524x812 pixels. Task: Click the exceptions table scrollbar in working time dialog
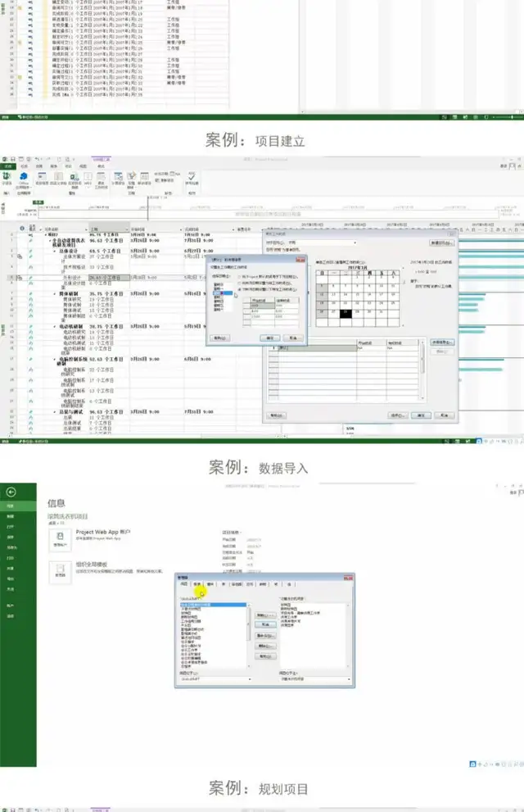pyautogui.click(x=422, y=371)
